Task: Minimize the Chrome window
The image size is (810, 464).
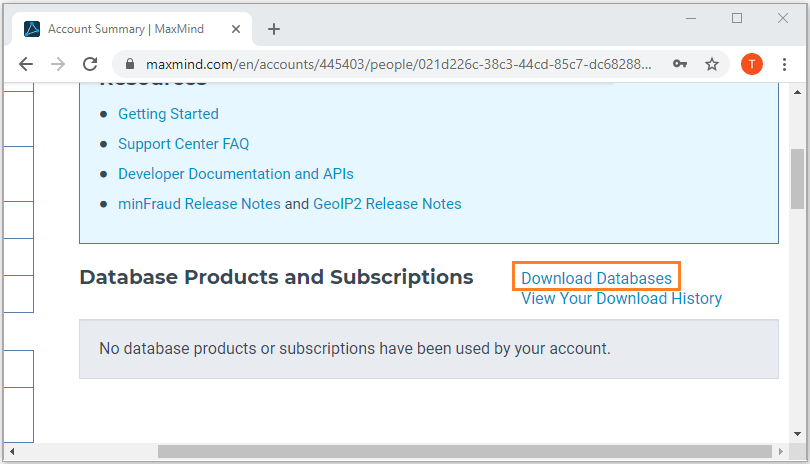Action: (x=691, y=19)
